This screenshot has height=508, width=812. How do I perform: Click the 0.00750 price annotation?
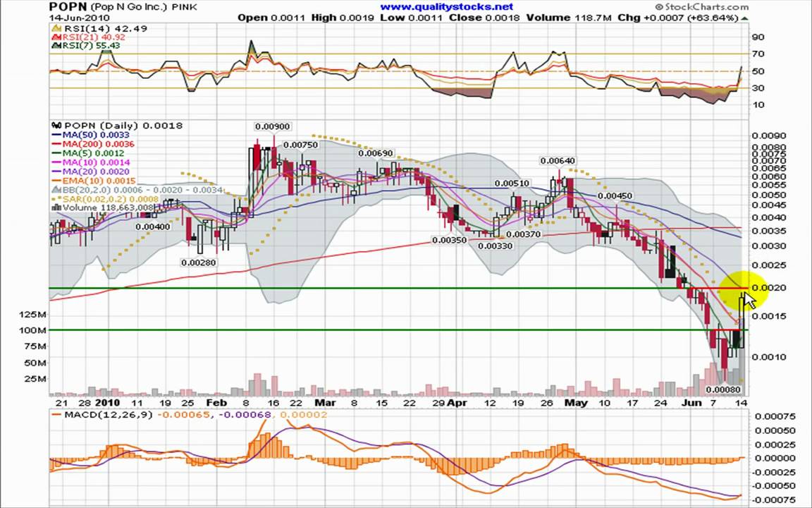point(301,145)
